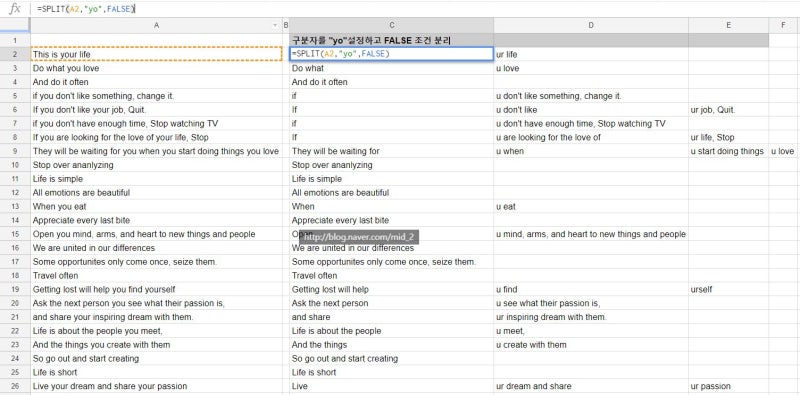Click into the formula bar input

[416, 9]
